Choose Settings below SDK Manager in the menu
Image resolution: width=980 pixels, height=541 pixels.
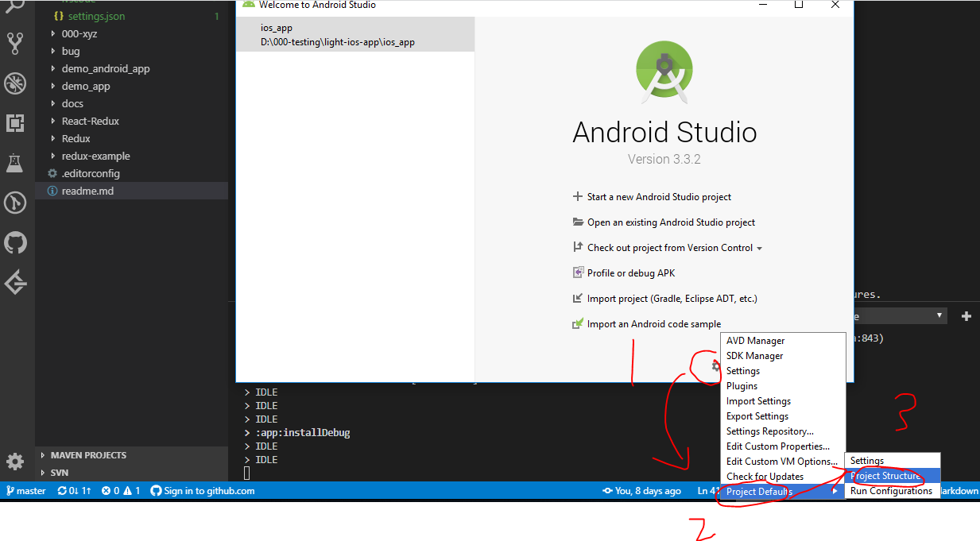[x=783, y=371]
